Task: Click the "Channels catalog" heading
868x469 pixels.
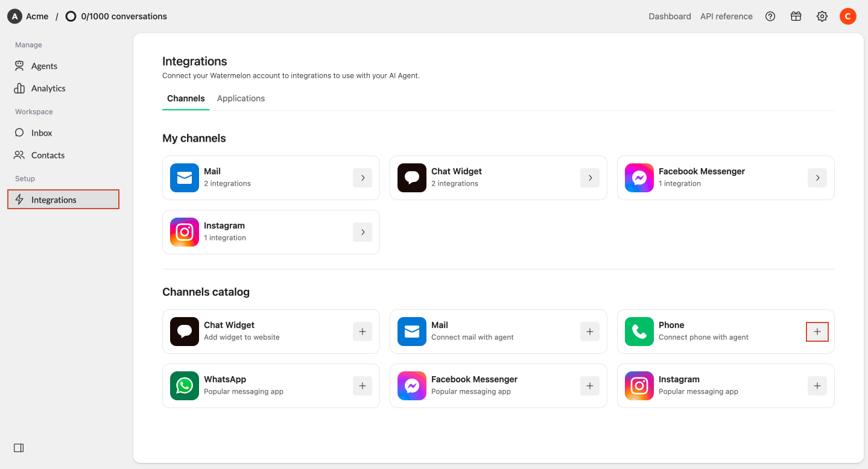Action: 206,292
